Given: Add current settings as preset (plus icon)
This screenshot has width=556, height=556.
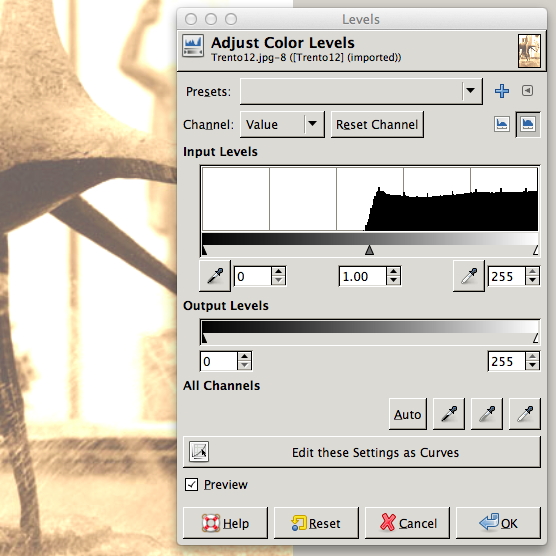Looking at the screenshot, I should tap(502, 91).
